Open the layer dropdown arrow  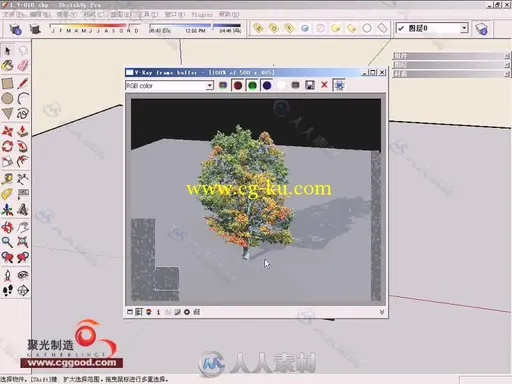[464, 28]
